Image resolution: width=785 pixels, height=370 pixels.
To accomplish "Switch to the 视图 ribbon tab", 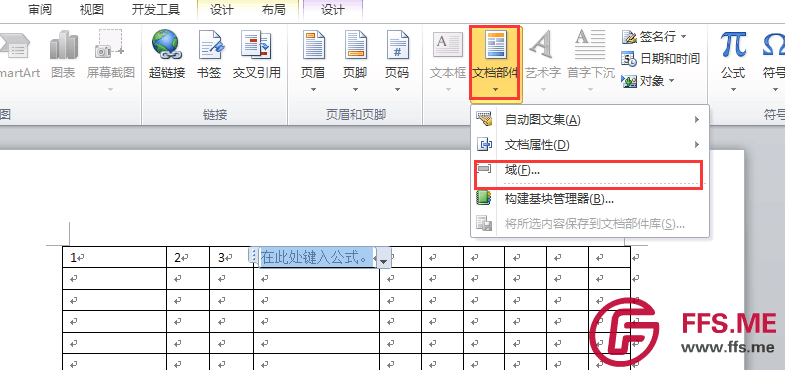I will point(92,10).
